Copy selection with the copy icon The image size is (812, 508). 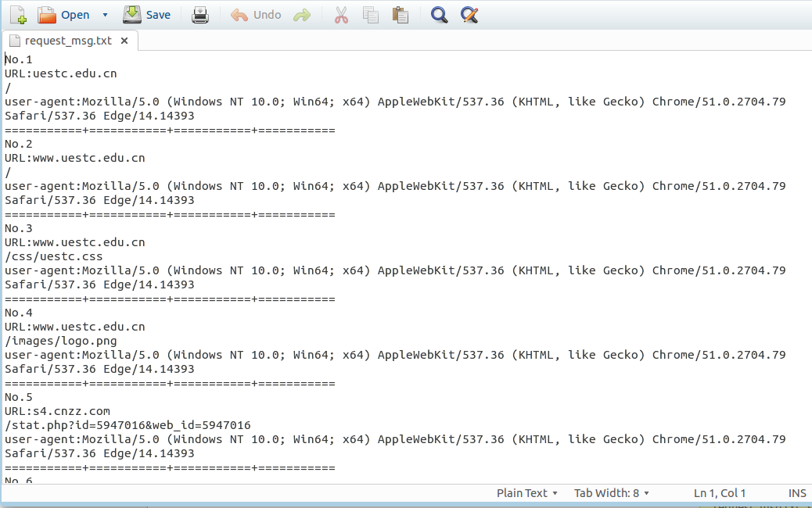tap(371, 15)
